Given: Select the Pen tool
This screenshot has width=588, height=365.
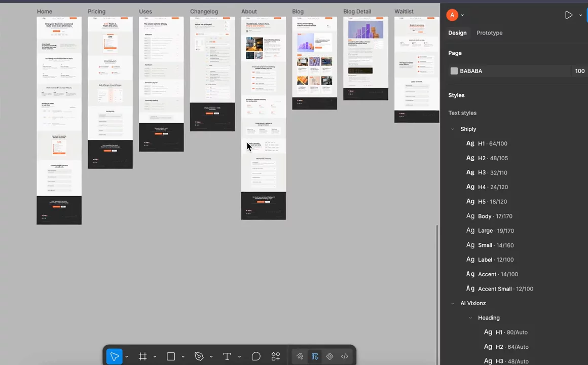Looking at the screenshot, I should click(199, 356).
